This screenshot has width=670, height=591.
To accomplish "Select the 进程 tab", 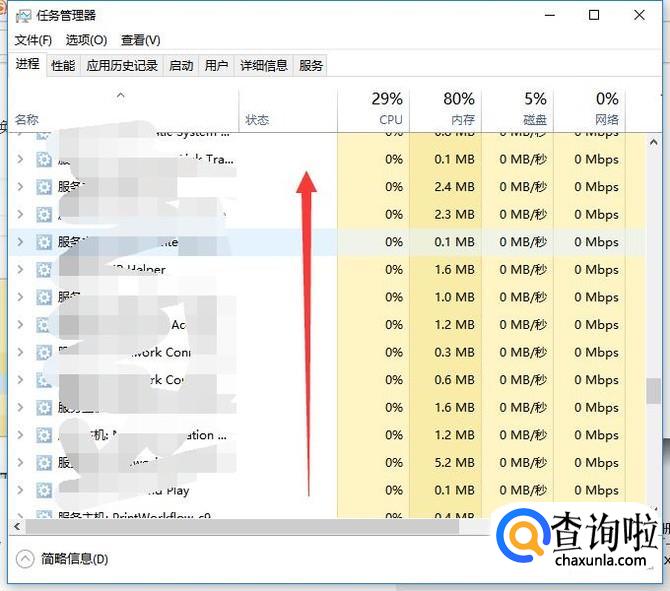I will (28, 65).
